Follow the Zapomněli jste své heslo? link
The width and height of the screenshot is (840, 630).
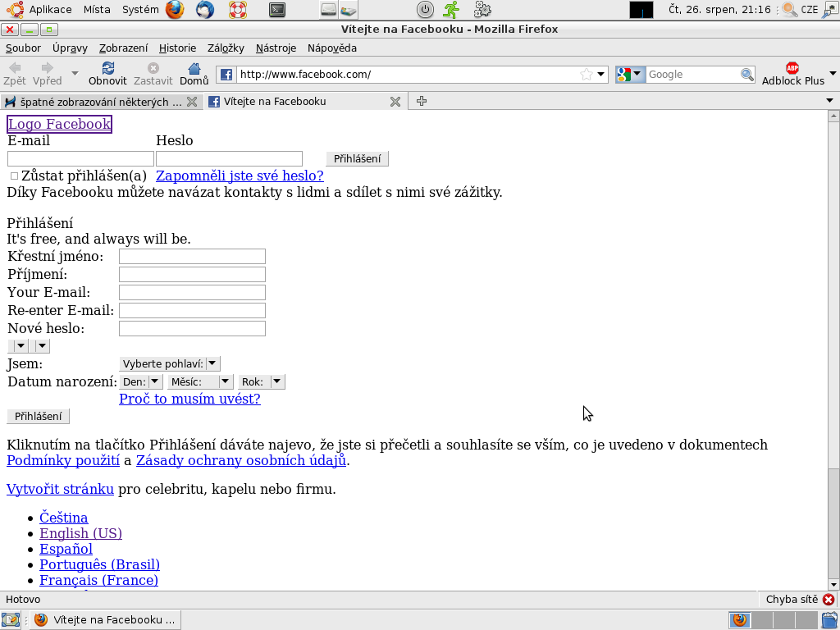pos(240,176)
